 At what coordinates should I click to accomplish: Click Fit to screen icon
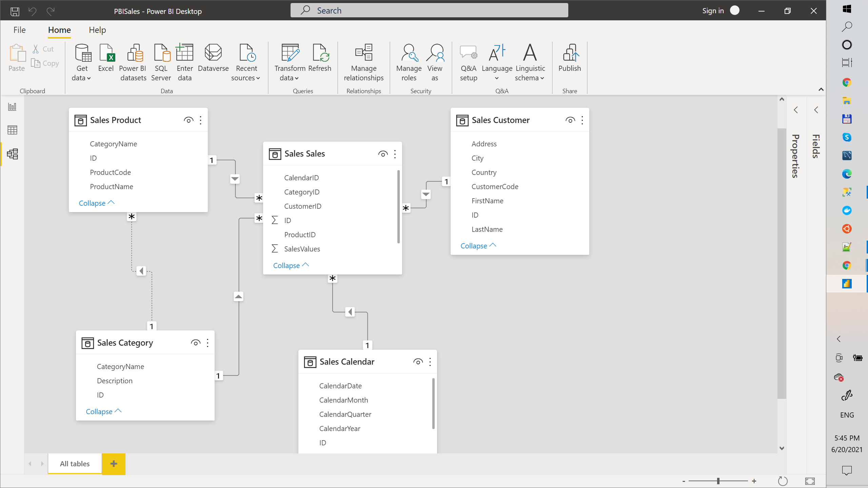pos(810,481)
